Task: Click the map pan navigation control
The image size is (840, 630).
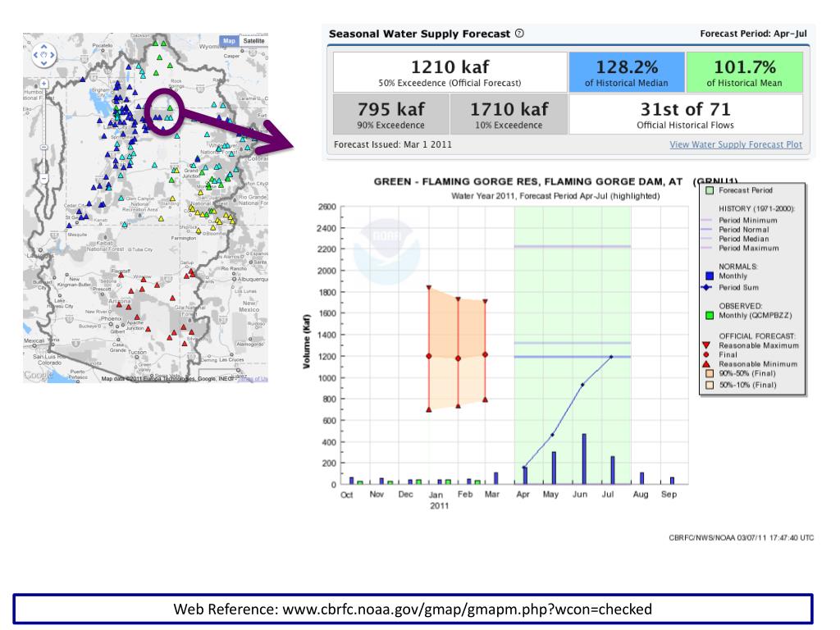Action: [43, 56]
